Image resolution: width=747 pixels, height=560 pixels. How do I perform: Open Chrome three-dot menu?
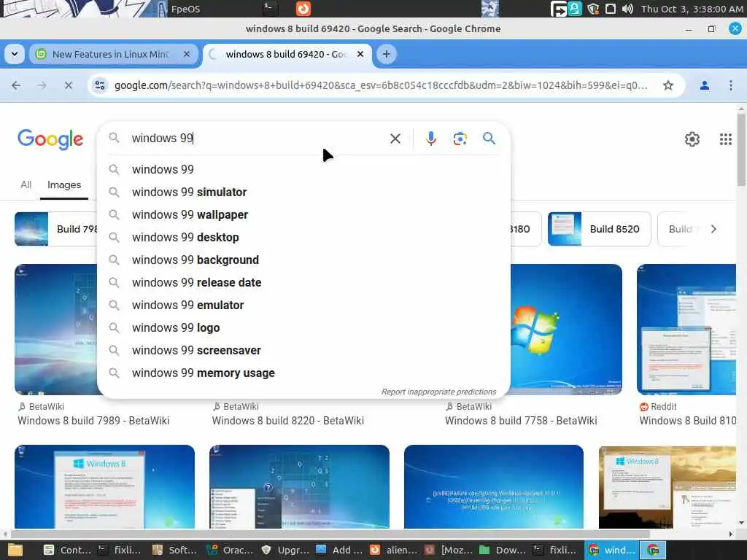(x=731, y=85)
